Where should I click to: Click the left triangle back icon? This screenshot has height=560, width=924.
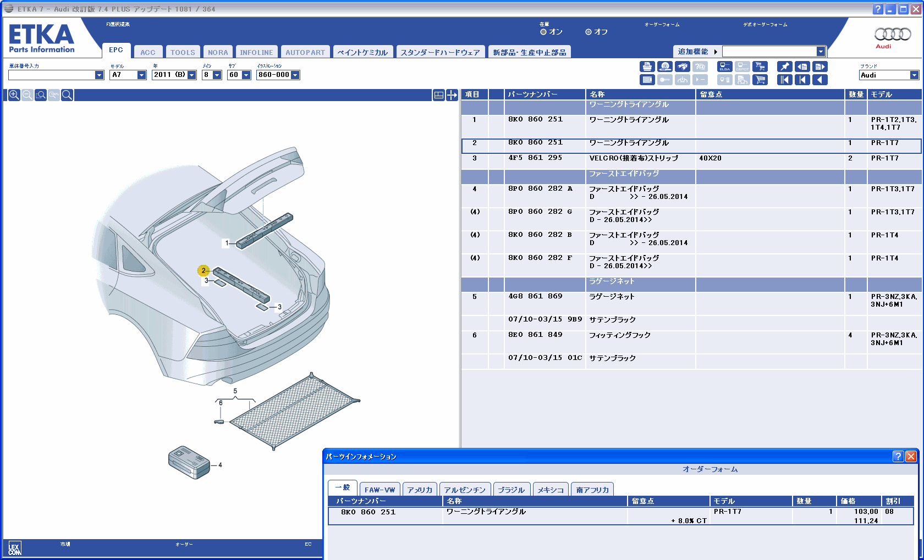[x=820, y=80]
